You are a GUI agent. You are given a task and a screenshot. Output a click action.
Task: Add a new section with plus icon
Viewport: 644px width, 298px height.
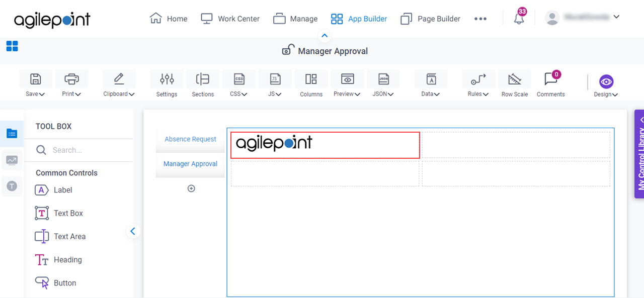click(191, 188)
